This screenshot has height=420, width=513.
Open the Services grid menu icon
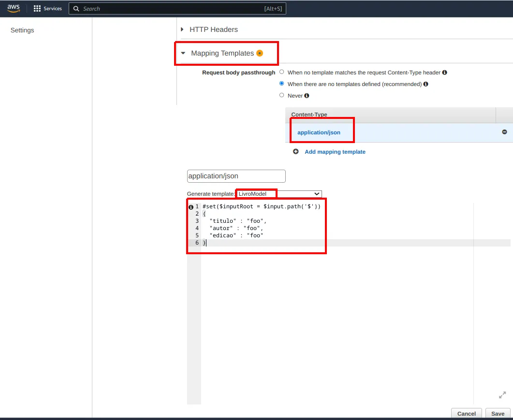[x=37, y=9]
